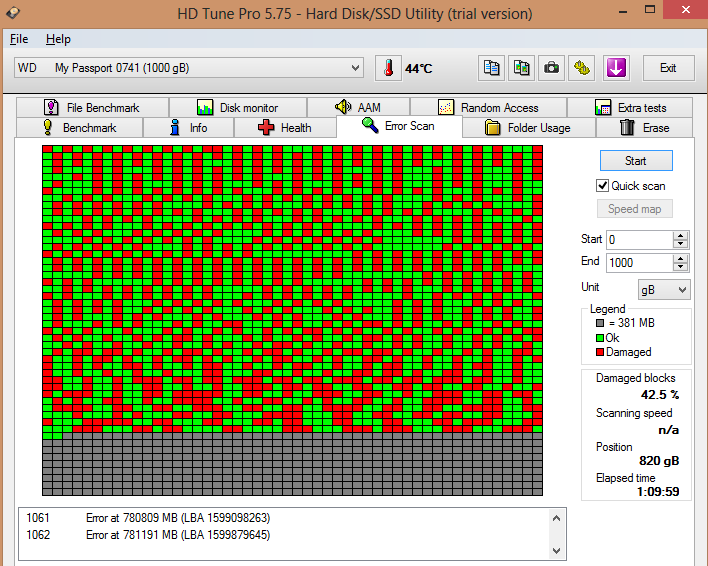The image size is (708, 566).
Task: Click the Speed map button
Action: (x=634, y=209)
